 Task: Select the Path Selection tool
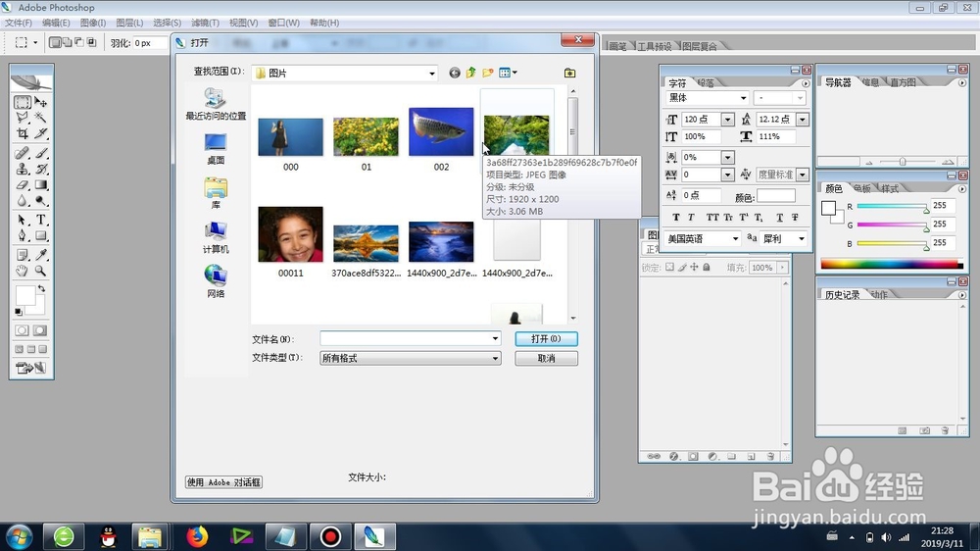(22, 221)
